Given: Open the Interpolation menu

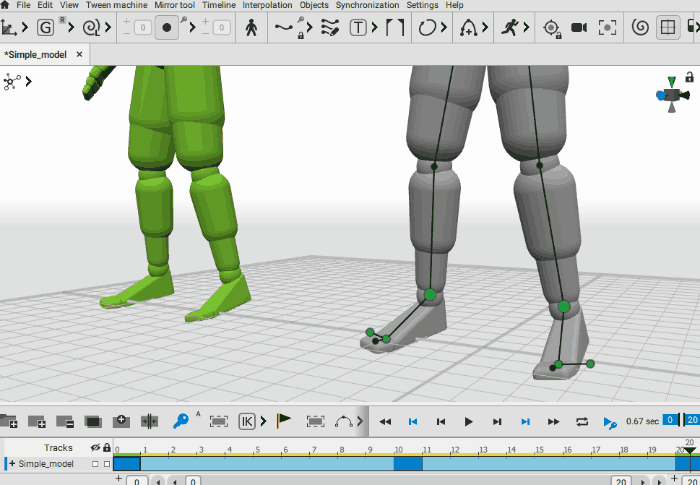Looking at the screenshot, I should click(268, 5).
